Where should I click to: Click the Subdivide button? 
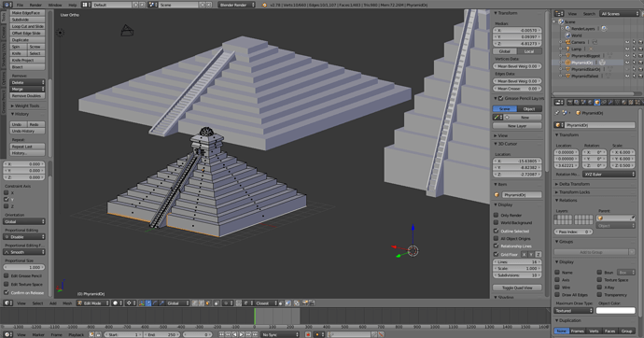coord(27,20)
